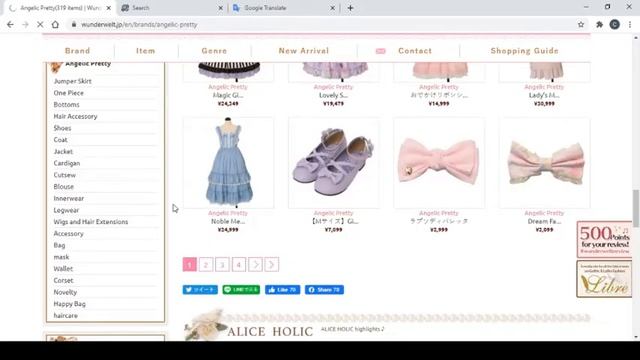640x360 pixels.
Task: Open the Shopping Guide
Action: tap(524, 51)
